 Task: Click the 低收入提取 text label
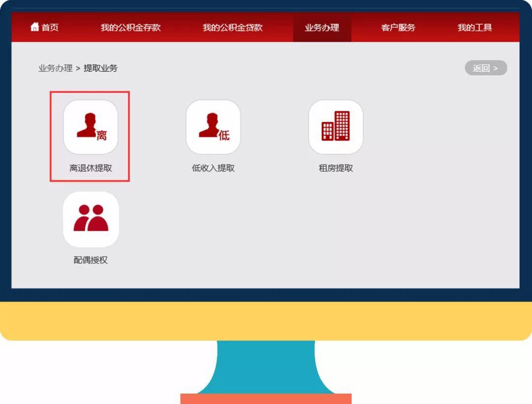tap(213, 168)
